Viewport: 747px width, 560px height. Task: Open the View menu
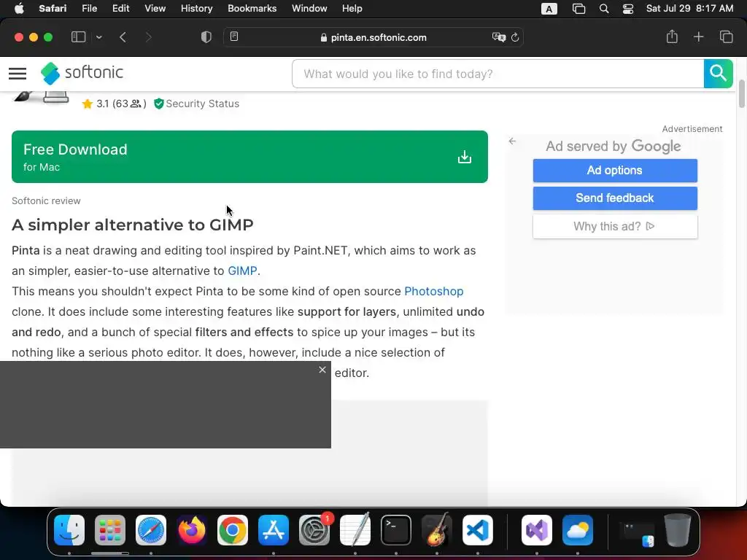click(155, 9)
